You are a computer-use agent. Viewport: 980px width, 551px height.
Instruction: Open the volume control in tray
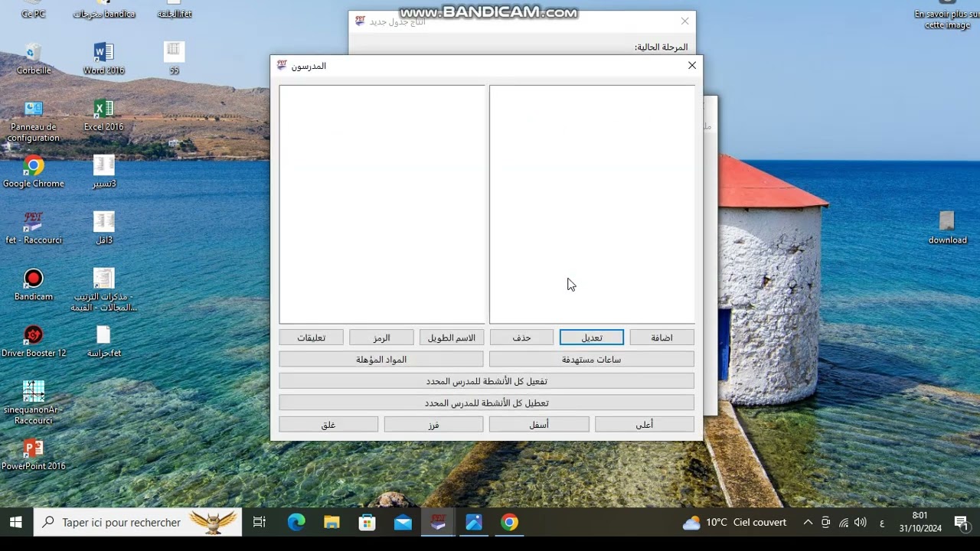tap(861, 523)
